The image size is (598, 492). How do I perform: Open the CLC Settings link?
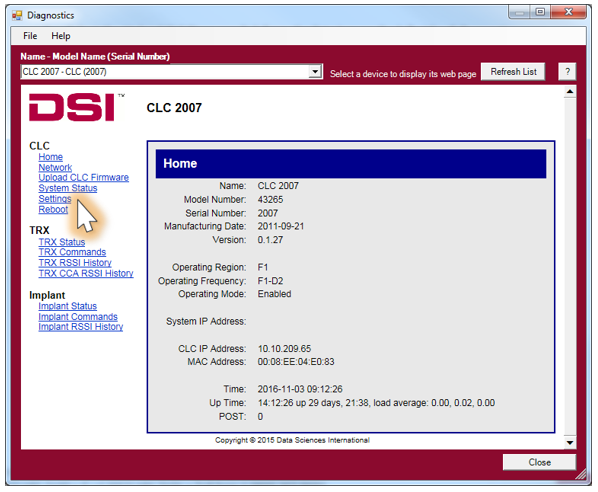55,199
